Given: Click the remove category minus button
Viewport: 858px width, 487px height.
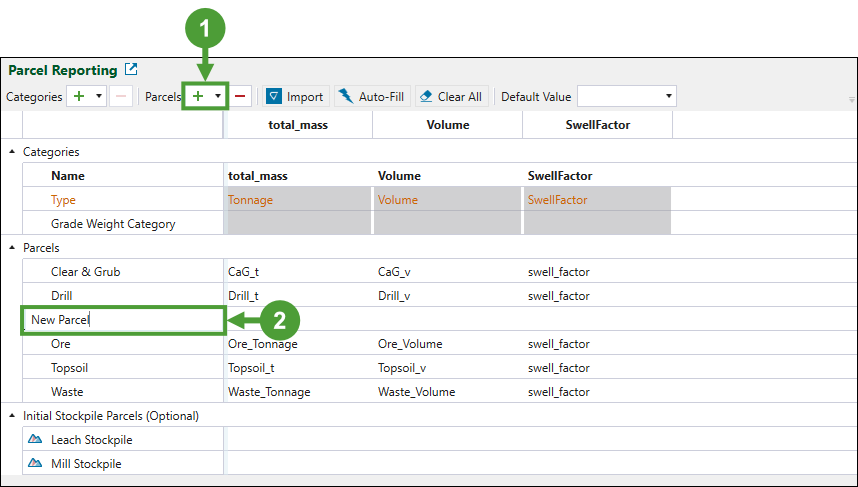Looking at the screenshot, I should coord(119,96).
